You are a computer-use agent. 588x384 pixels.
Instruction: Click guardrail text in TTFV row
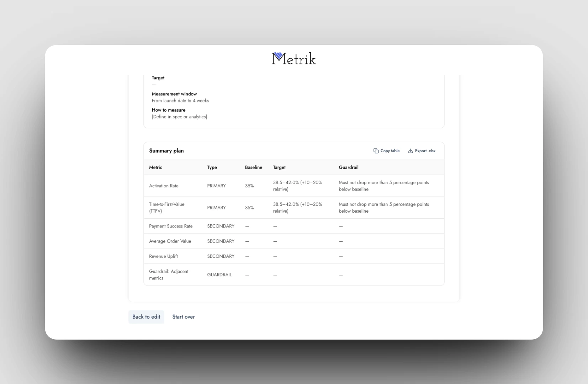point(384,208)
